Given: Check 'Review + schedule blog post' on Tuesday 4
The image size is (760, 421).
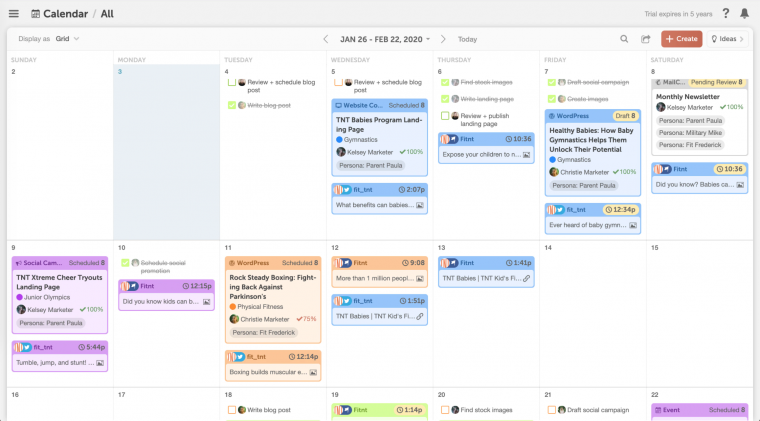Looking at the screenshot, I should [232, 82].
